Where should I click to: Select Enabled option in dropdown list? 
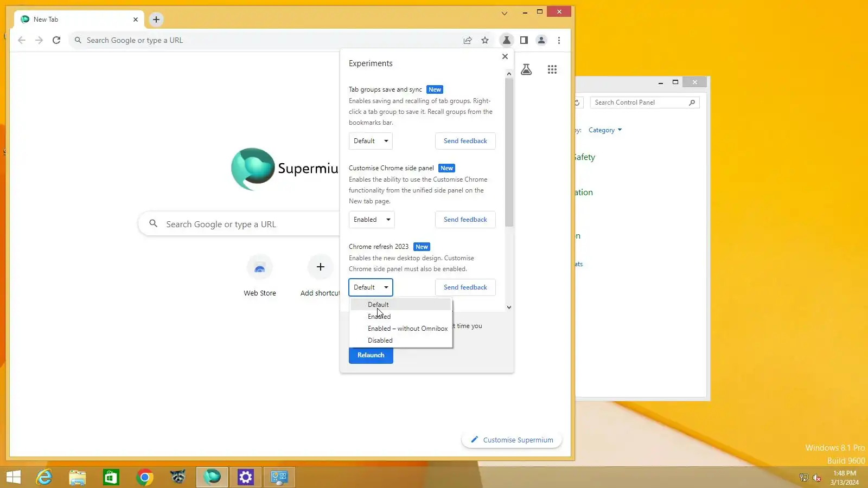click(x=401, y=317)
